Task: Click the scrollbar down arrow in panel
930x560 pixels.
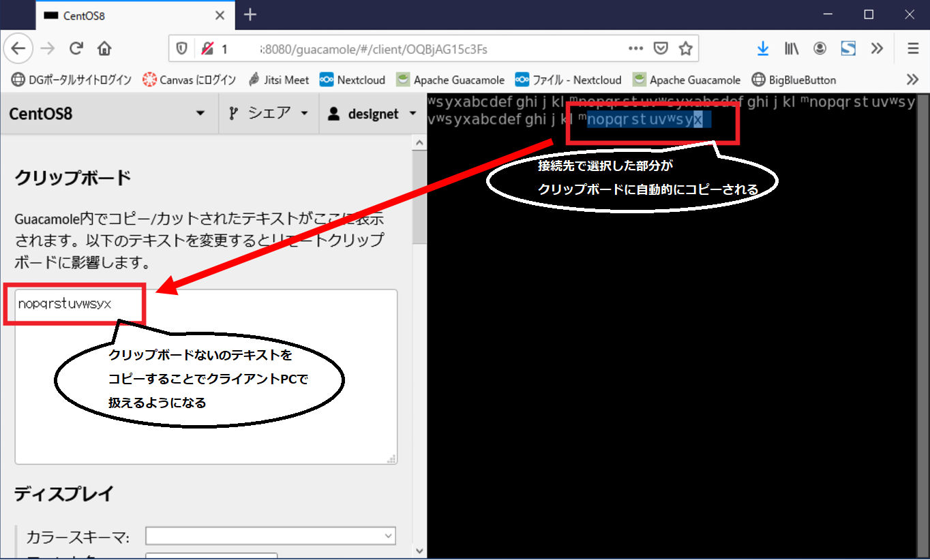Action: 419,550
